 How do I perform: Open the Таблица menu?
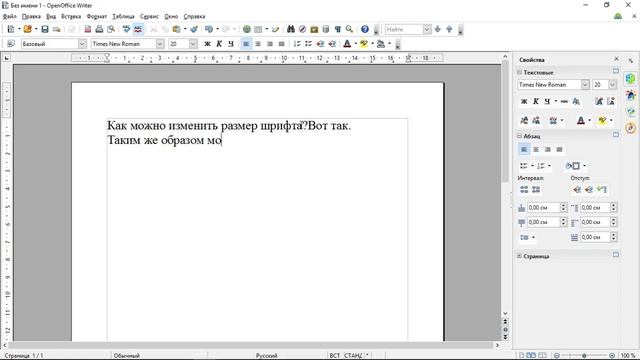pos(123,16)
